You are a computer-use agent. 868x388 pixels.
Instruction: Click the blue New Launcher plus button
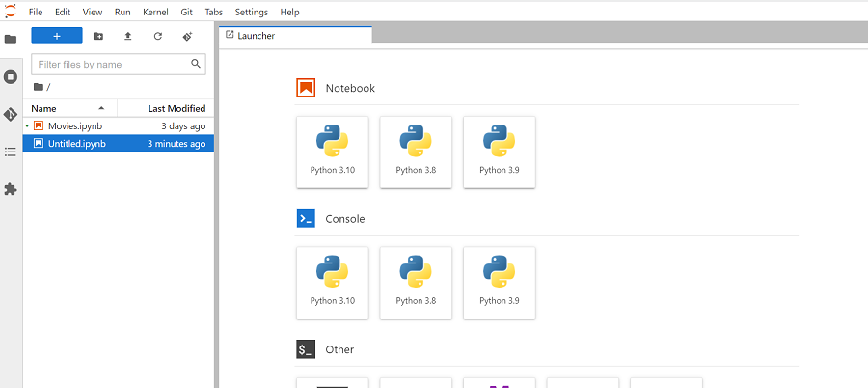(57, 36)
